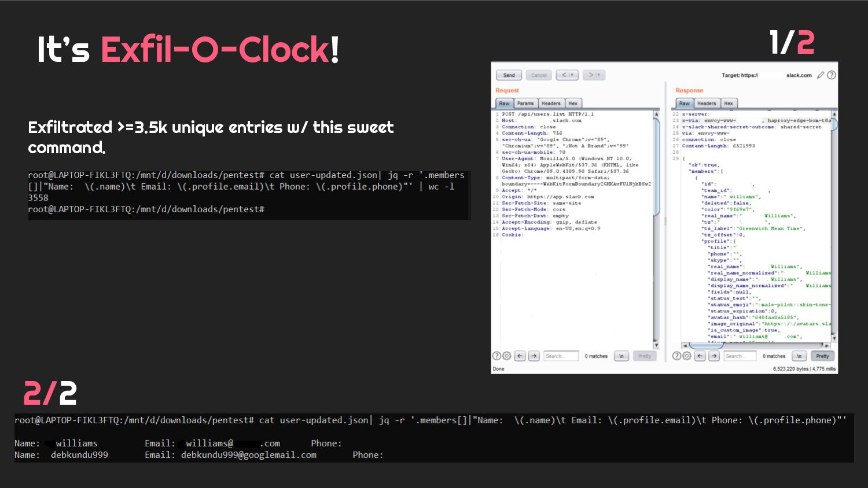
Task: Click 'Content-Length: 6521993' response header
Action: coord(718,146)
